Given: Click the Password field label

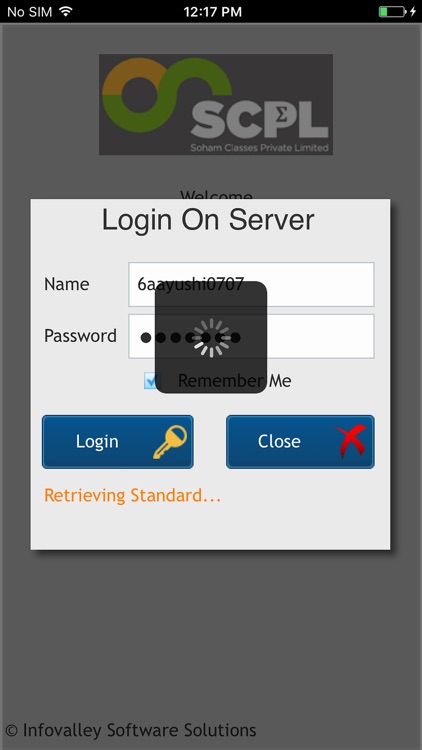Looking at the screenshot, I should tap(80, 336).
